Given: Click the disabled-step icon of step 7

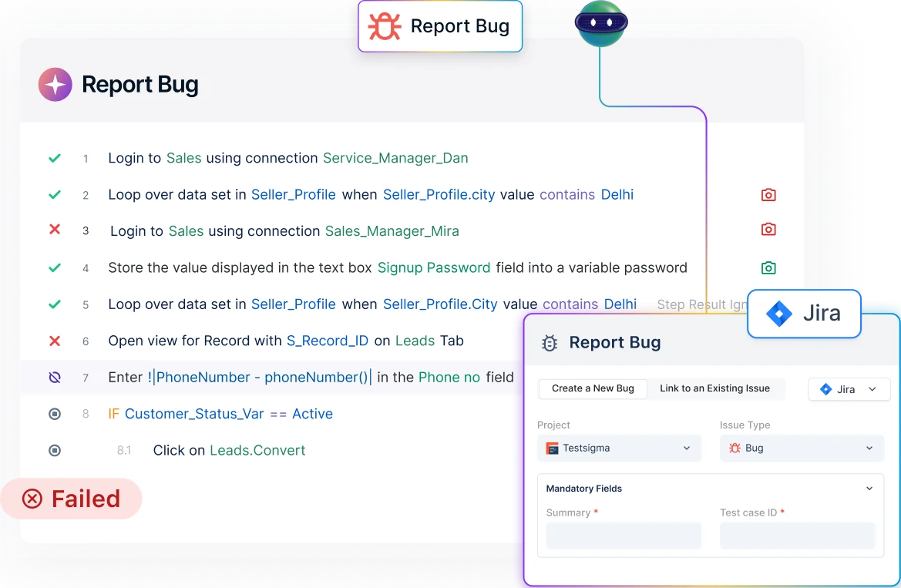Looking at the screenshot, I should [55, 378].
